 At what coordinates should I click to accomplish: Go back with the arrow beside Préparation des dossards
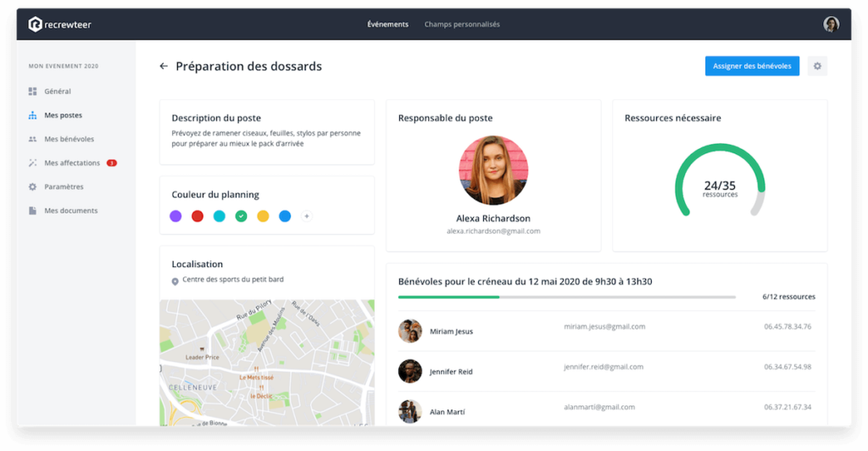tap(164, 66)
